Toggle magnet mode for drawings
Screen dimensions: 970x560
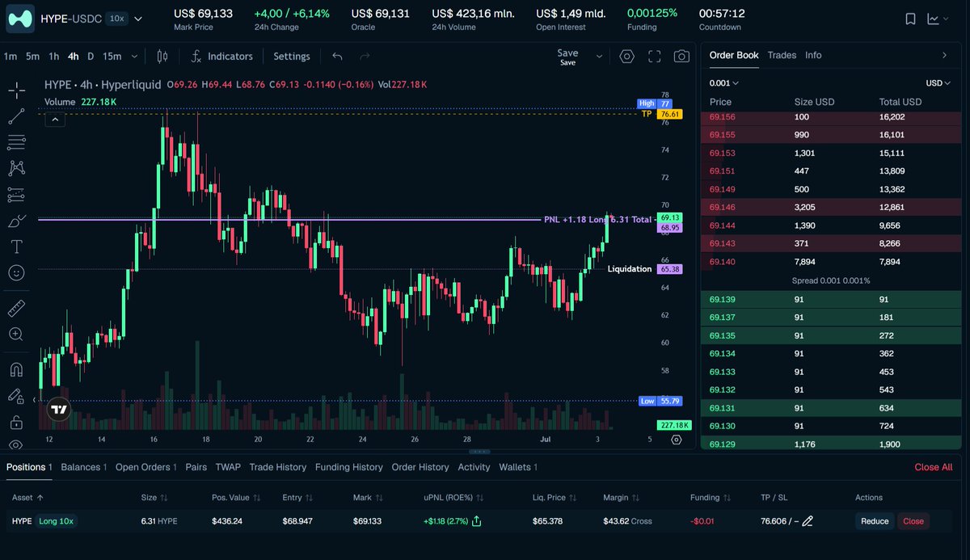click(16, 370)
